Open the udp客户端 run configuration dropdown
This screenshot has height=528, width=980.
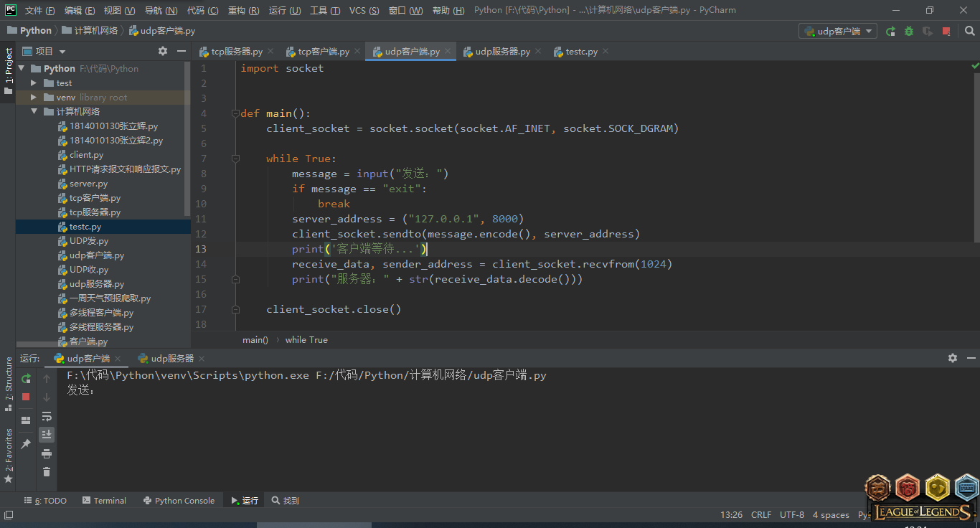point(838,31)
